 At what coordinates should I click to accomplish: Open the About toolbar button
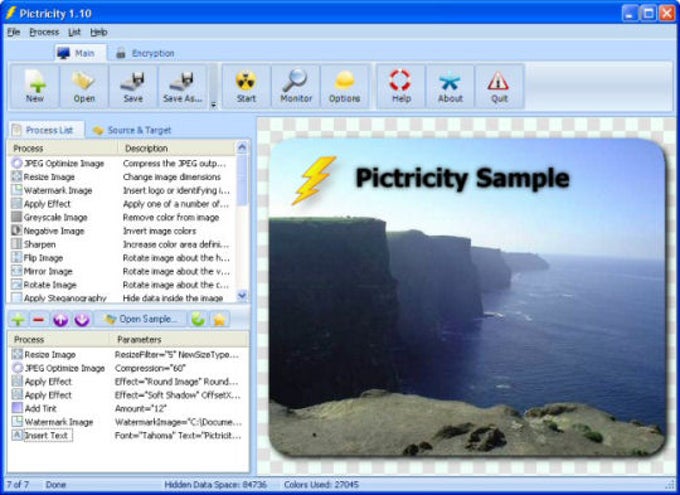click(x=450, y=86)
